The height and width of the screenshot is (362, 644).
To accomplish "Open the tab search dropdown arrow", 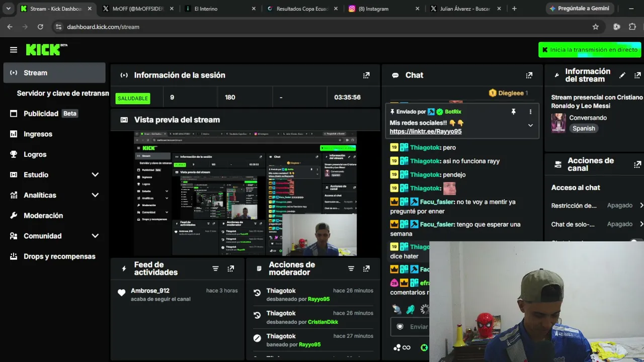I will click(x=8, y=9).
